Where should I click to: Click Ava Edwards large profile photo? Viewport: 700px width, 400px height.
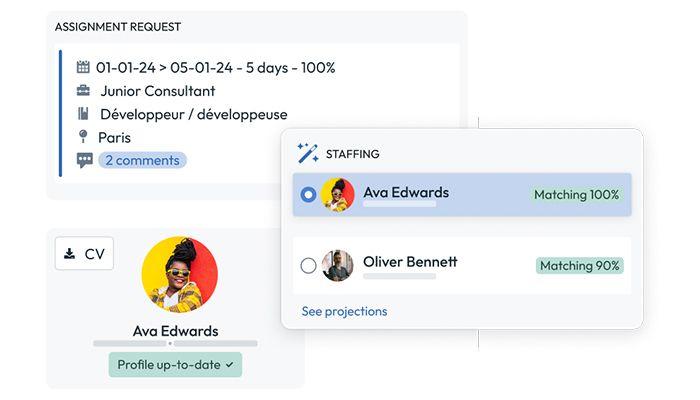click(x=179, y=274)
